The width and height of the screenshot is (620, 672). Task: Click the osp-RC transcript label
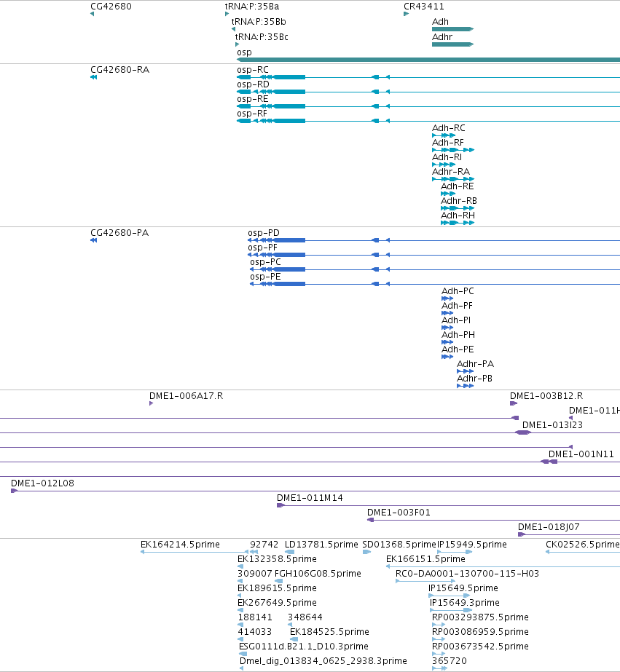tap(253, 70)
